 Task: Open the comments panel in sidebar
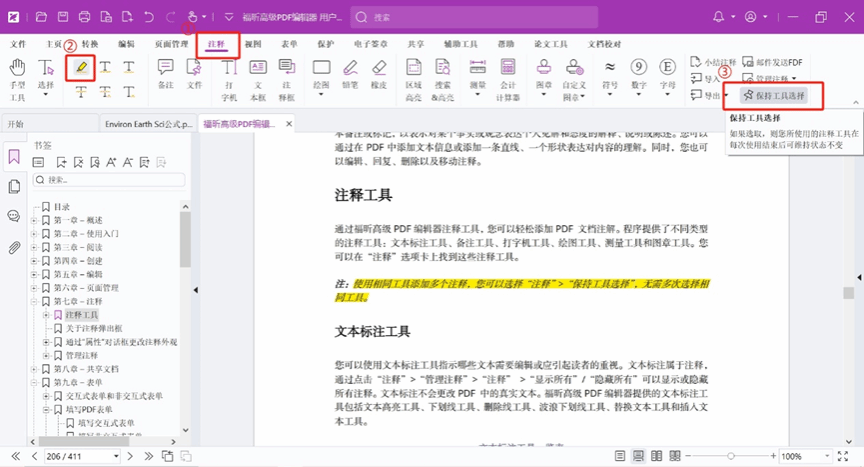pyautogui.click(x=14, y=216)
